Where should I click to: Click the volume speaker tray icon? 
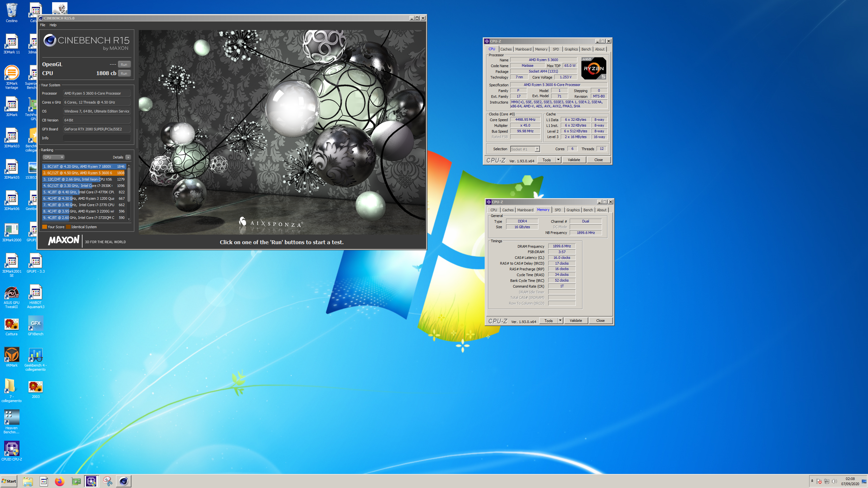(834, 481)
